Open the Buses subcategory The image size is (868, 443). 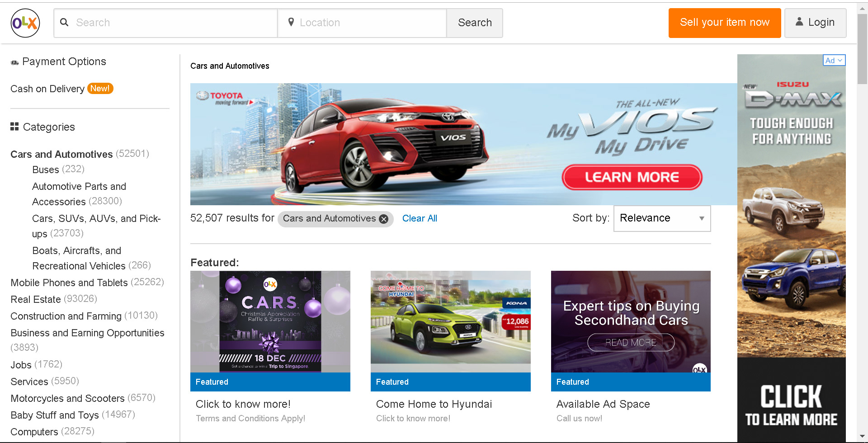pos(46,170)
